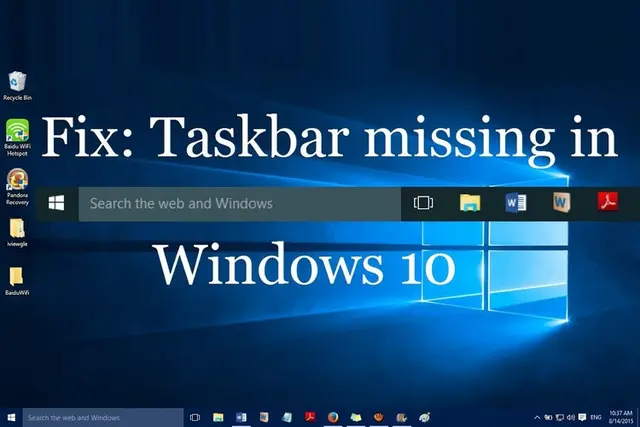
Task: Click the tilted blue notepad icon in bottom taskbar
Action: tap(287, 417)
